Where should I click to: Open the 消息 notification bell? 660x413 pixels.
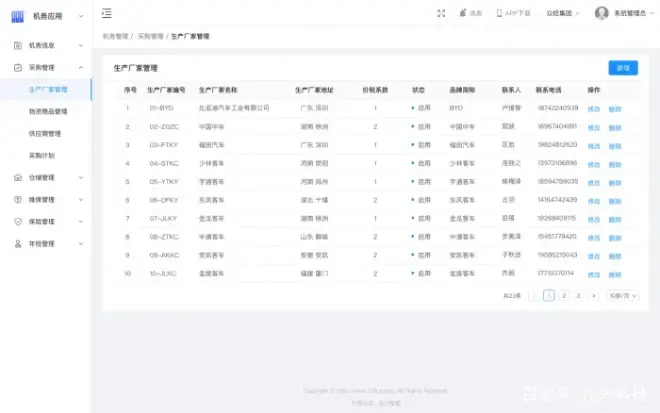click(463, 13)
